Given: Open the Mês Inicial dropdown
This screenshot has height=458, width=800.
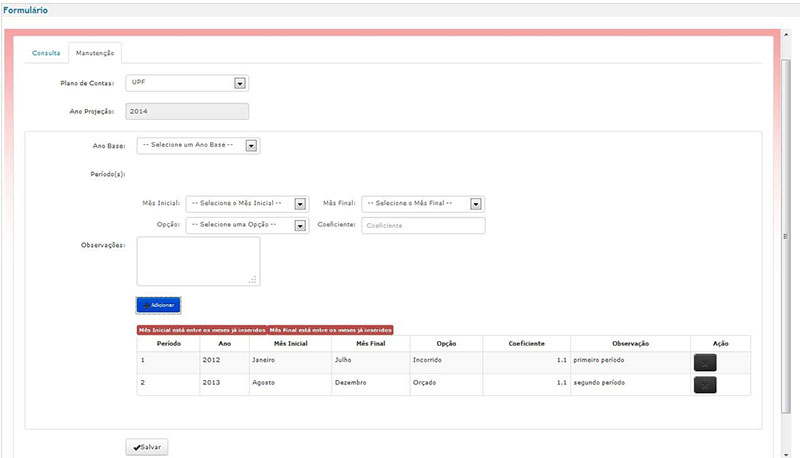Looking at the screenshot, I should pos(247,204).
